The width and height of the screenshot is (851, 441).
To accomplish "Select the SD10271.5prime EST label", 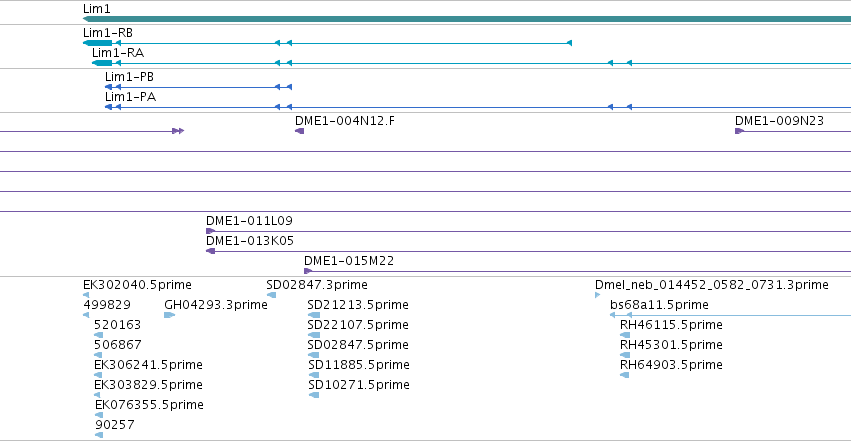I will coord(359,385).
